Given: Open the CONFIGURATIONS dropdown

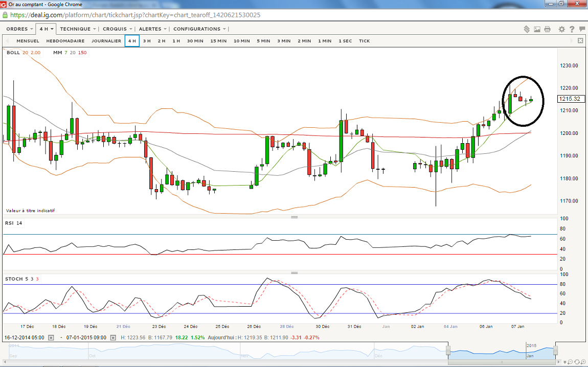Looking at the screenshot, I should 199,29.
